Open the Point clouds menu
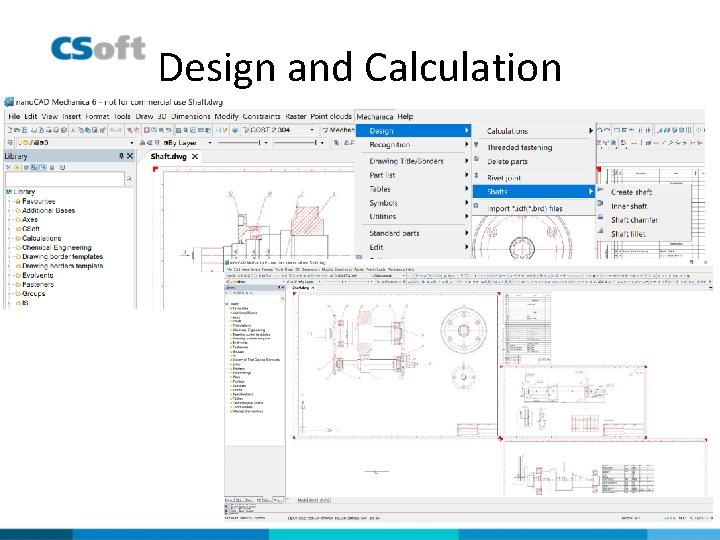720x540 pixels. pos(331,117)
